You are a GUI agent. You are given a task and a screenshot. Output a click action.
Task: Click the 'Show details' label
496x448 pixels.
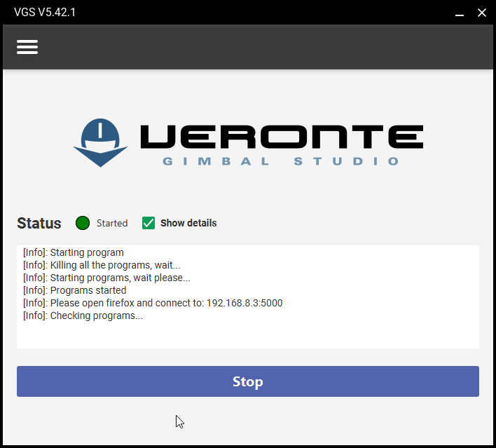click(188, 223)
